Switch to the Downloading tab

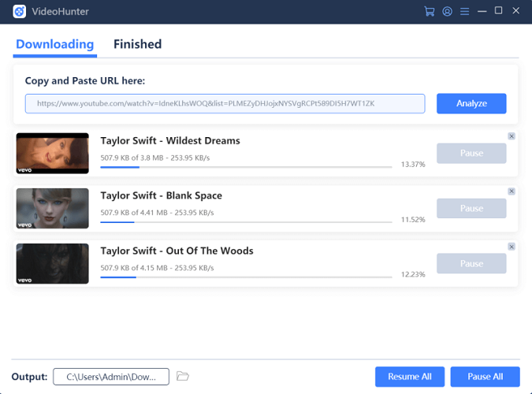coord(55,44)
